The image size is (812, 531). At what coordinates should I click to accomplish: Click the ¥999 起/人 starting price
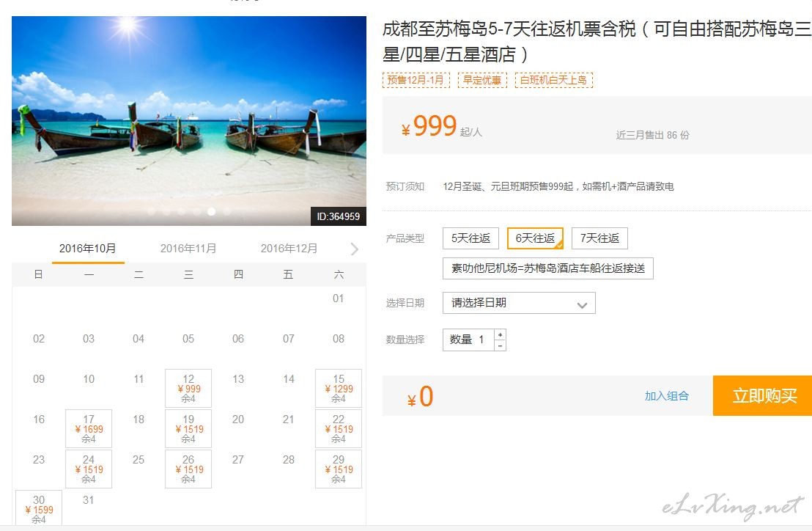(442, 127)
